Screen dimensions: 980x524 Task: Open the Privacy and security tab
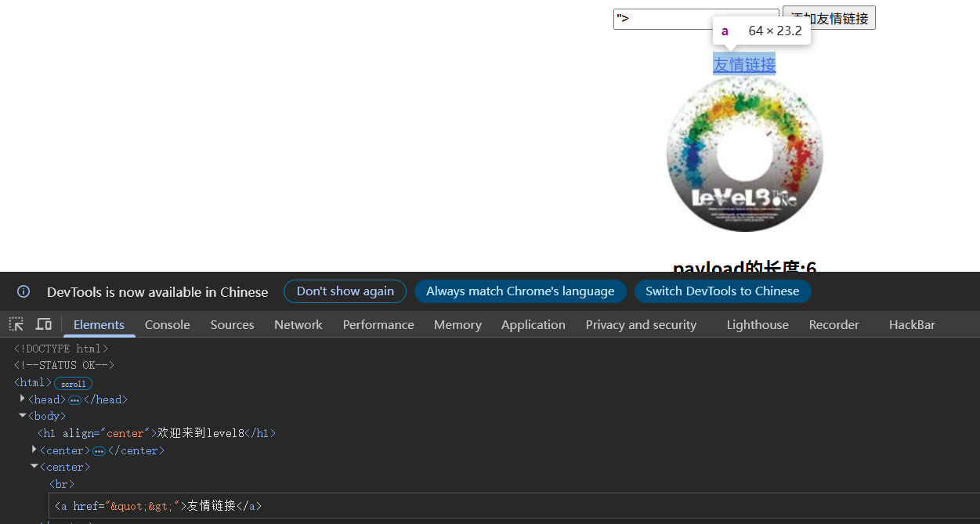(x=641, y=324)
